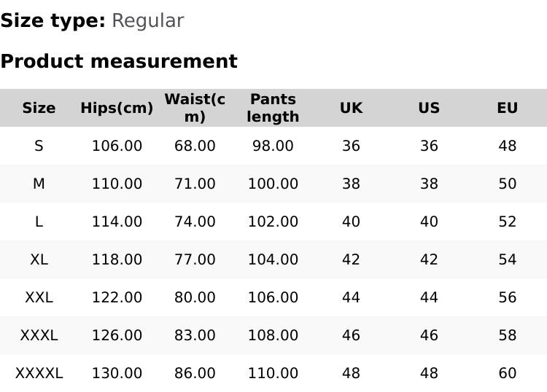Click the Pants length column header

pyautogui.click(x=273, y=108)
